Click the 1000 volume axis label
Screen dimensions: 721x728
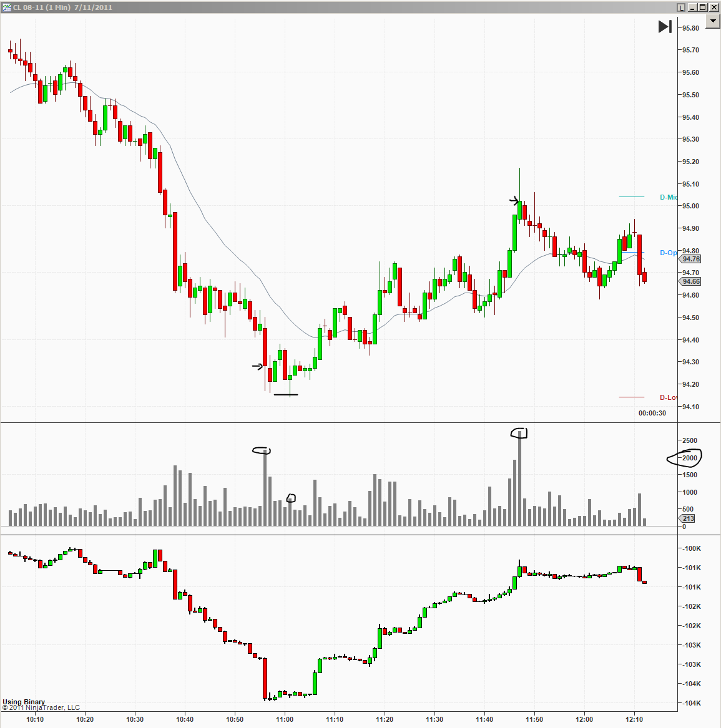[x=689, y=492]
